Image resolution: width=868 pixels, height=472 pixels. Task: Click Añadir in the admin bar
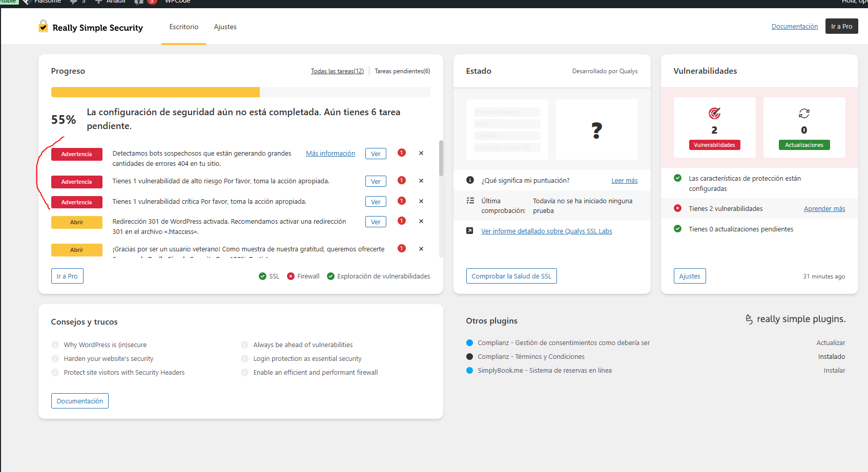click(110, 2)
